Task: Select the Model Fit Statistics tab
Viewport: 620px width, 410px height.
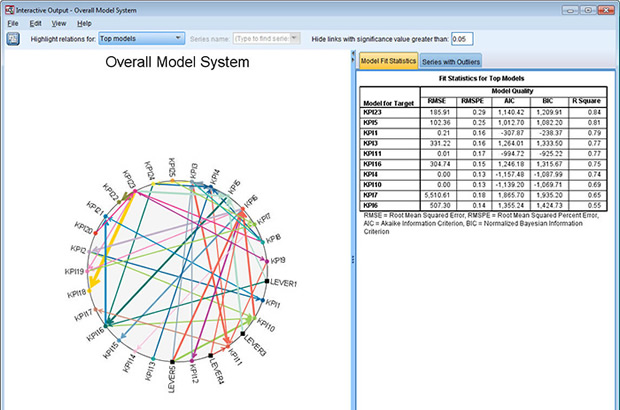Action: (388, 62)
